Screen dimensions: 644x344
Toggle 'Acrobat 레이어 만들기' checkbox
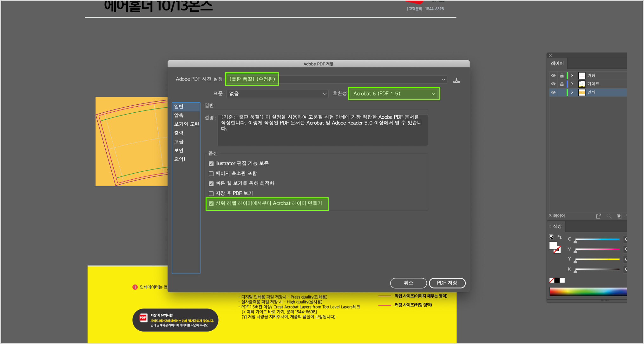tap(211, 204)
